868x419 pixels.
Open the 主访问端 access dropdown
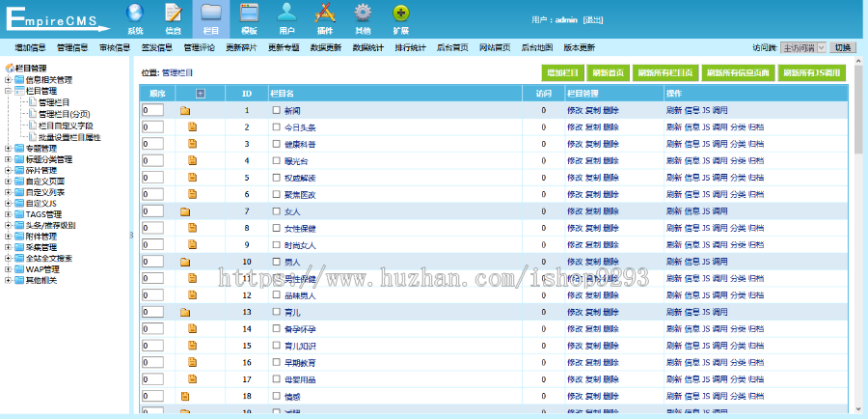coord(801,46)
